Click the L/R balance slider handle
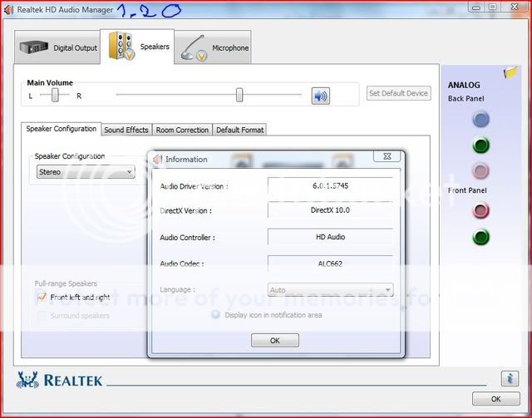The width and height of the screenshot is (532, 418). coord(55,95)
